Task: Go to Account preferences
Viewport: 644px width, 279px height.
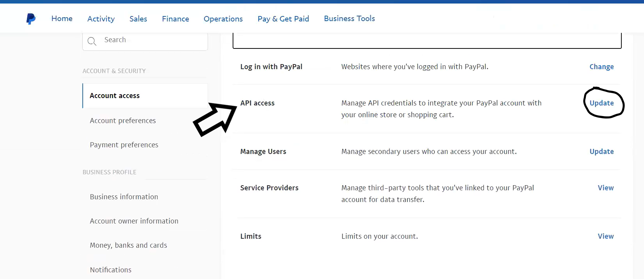Action: click(123, 121)
